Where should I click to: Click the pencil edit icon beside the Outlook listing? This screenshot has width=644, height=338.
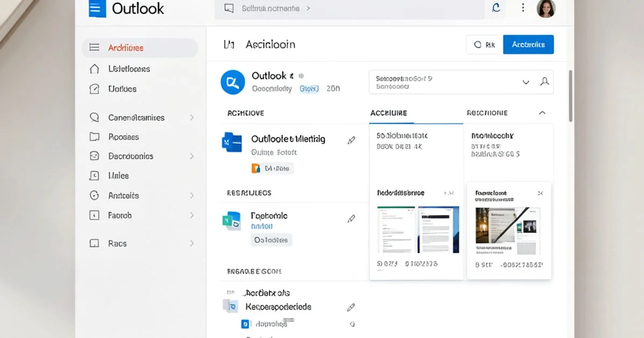click(x=352, y=139)
